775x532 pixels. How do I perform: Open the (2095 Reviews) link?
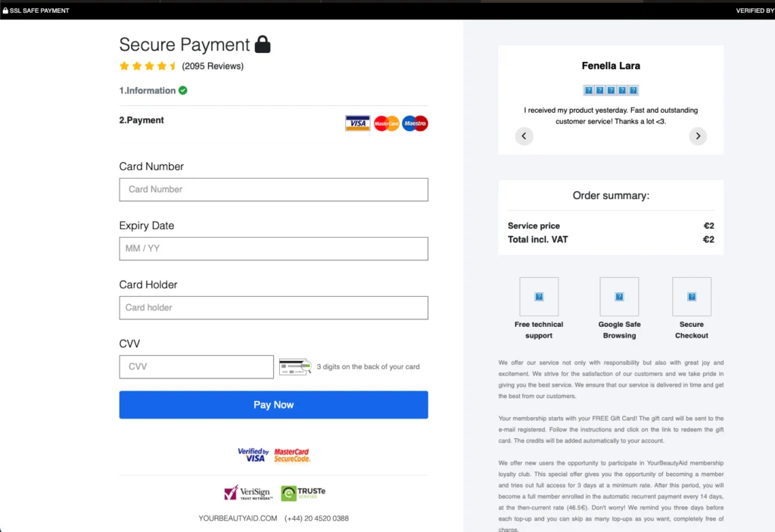213,66
